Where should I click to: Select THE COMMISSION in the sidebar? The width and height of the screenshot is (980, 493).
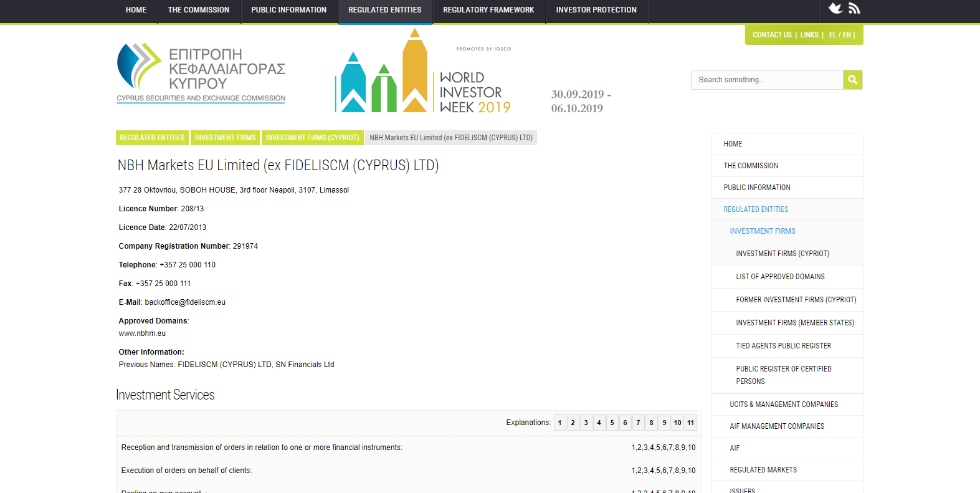coord(787,166)
